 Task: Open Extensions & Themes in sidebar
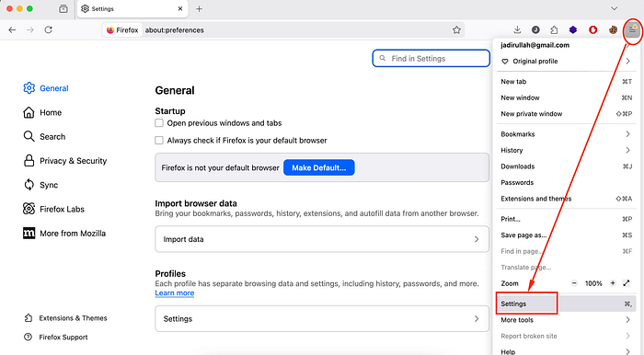pos(65,318)
